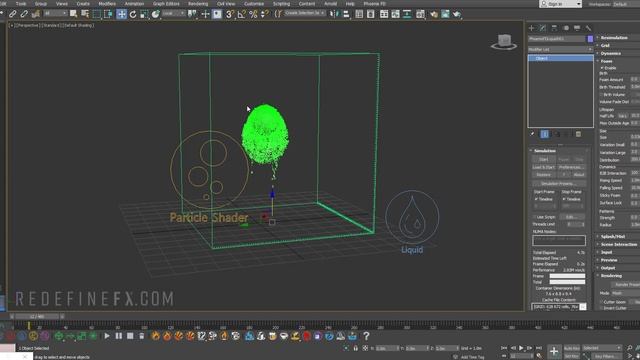640x360 pixels.
Task: Click the Pin Stack icon below modifier stack
Action: [532, 134]
